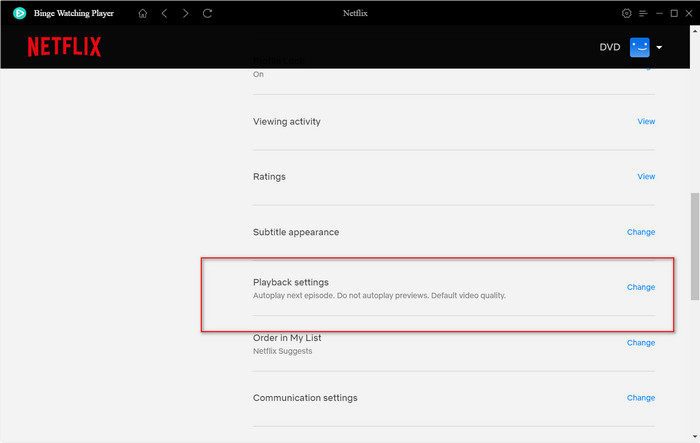700x443 pixels.
Task: Go to the home page icon
Action: coord(143,13)
